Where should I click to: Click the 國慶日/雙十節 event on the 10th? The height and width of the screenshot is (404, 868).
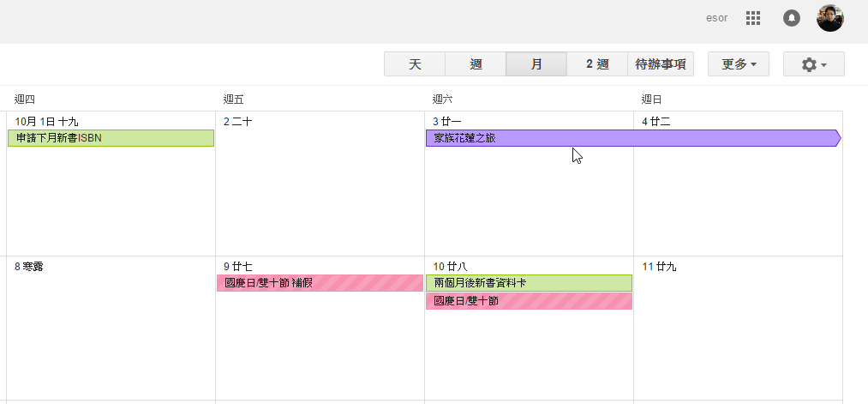(x=529, y=301)
